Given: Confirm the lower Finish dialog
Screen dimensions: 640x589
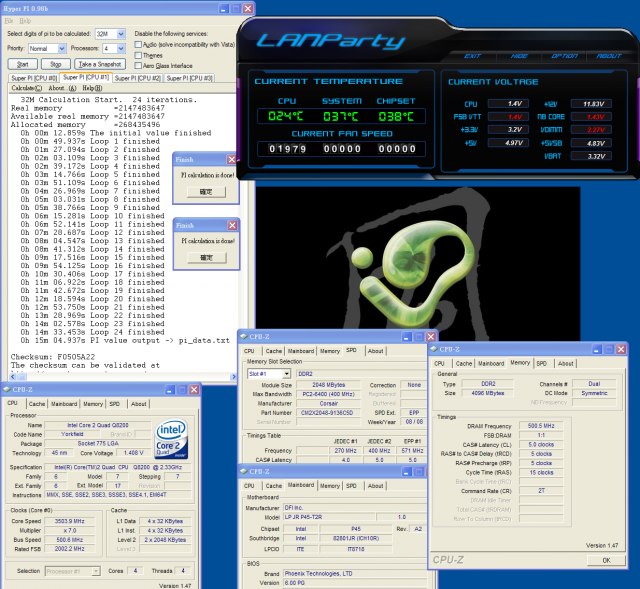Looking at the screenshot, I should [x=207, y=258].
